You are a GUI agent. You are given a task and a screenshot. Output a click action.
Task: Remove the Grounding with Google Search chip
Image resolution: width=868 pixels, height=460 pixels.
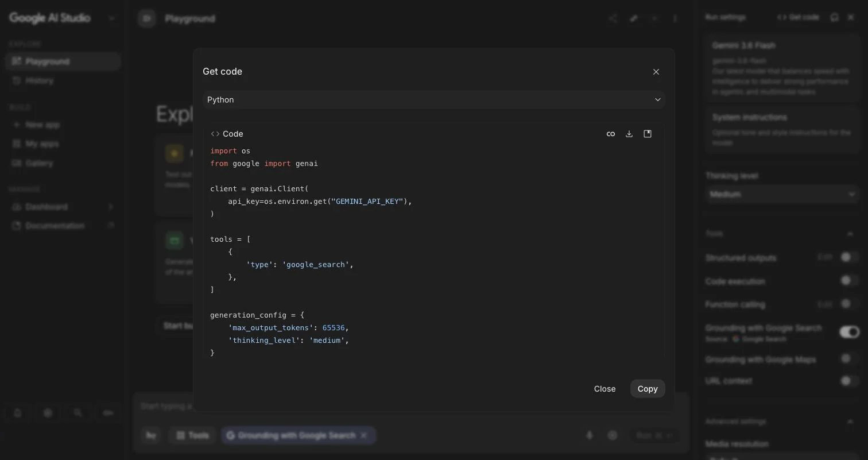363,436
